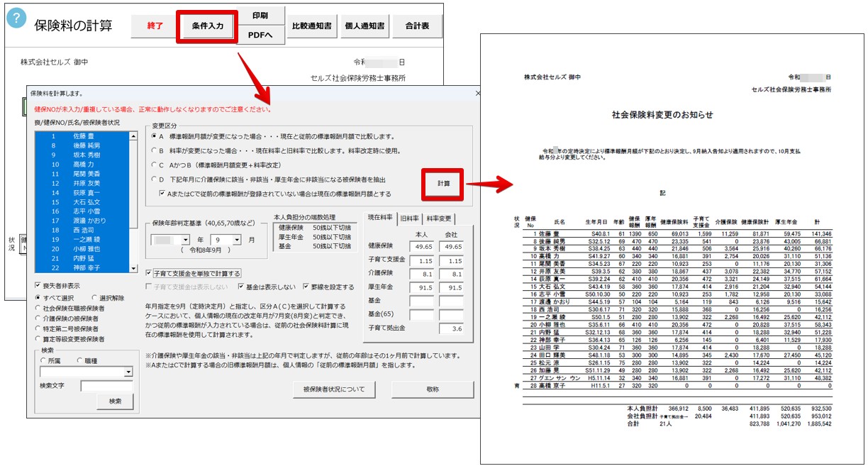Screen dimensions: 868x471
Task: Open the 比較通知書 report
Action: [311, 26]
